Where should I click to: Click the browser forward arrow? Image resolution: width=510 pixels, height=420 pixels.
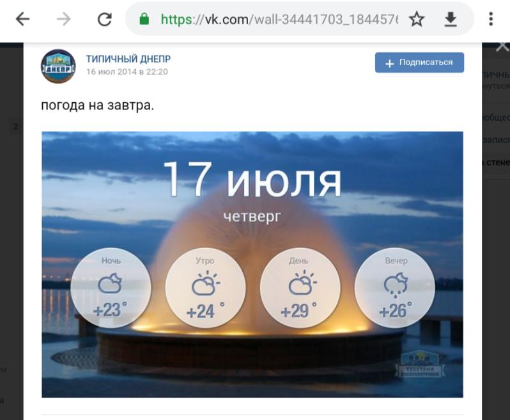point(64,19)
